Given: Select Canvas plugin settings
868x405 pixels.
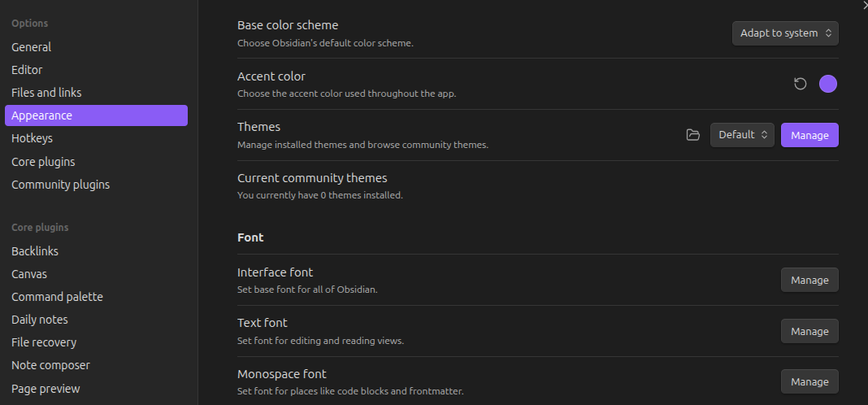Looking at the screenshot, I should (x=29, y=274).
